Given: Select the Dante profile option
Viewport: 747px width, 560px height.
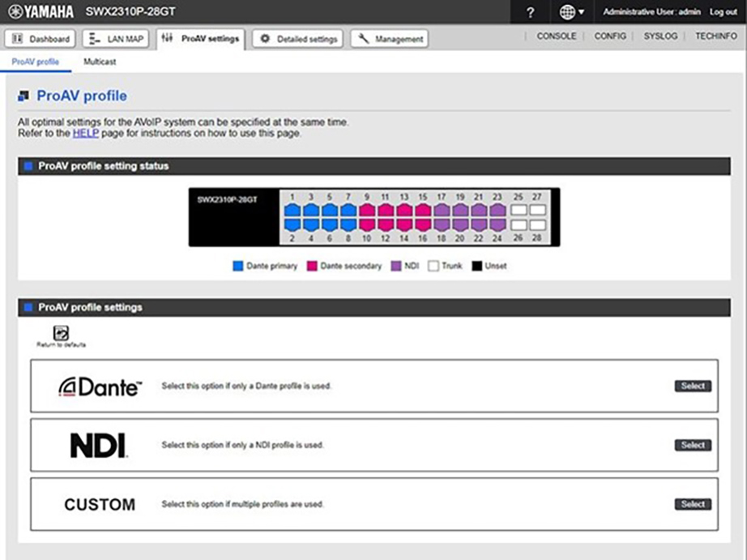Looking at the screenshot, I should (692, 387).
